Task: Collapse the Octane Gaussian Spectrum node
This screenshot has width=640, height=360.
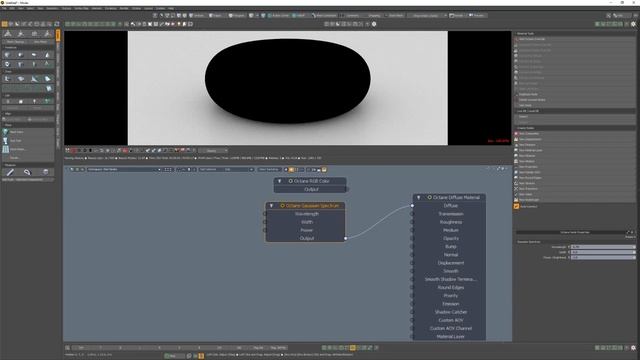Action: click(271, 206)
